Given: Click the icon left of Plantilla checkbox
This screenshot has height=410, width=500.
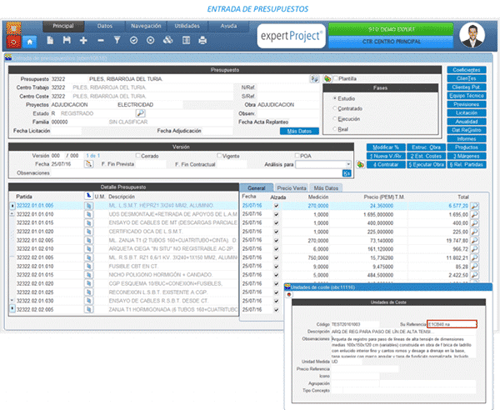Looking at the screenshot, I should pyautogui.click(x=328, y=79).
